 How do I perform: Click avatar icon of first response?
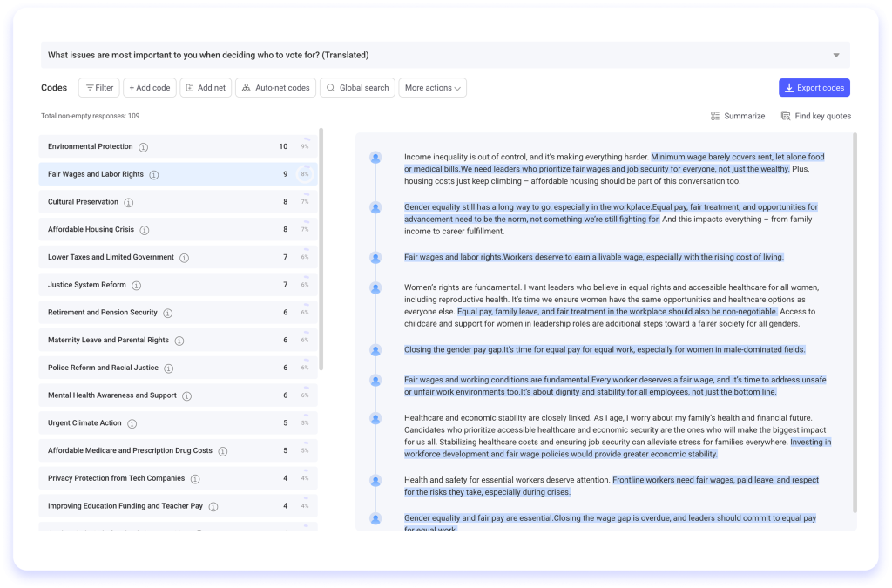click(x=375, y=158)
